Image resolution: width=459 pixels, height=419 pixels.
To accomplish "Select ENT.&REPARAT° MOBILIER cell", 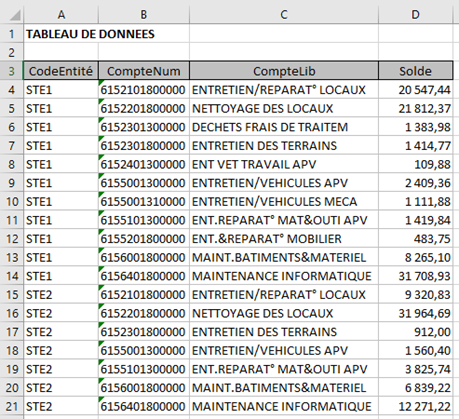I will [x=284, y=239].
